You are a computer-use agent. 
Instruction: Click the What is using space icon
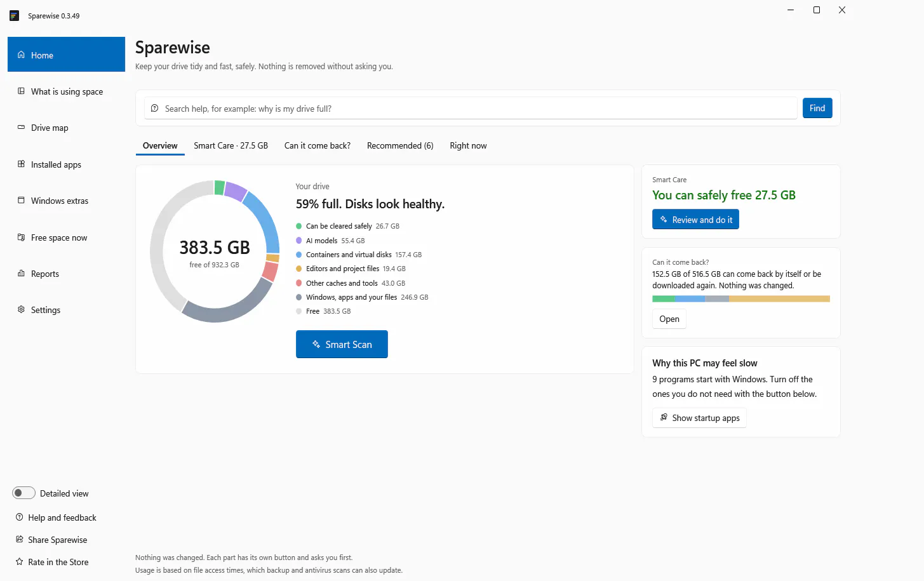pos(21,91)
